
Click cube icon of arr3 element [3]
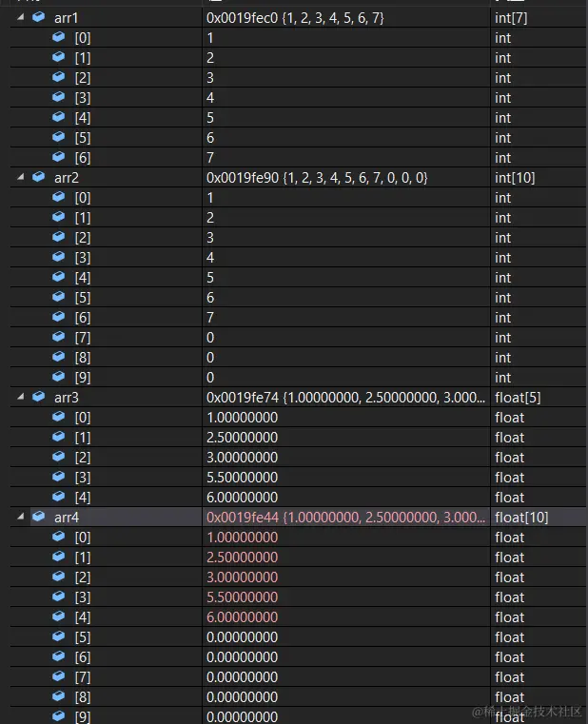(x=59, y=477)
